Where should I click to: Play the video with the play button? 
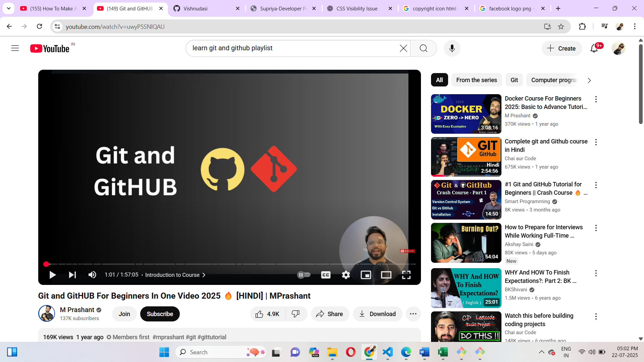click(x=52, y=275)
